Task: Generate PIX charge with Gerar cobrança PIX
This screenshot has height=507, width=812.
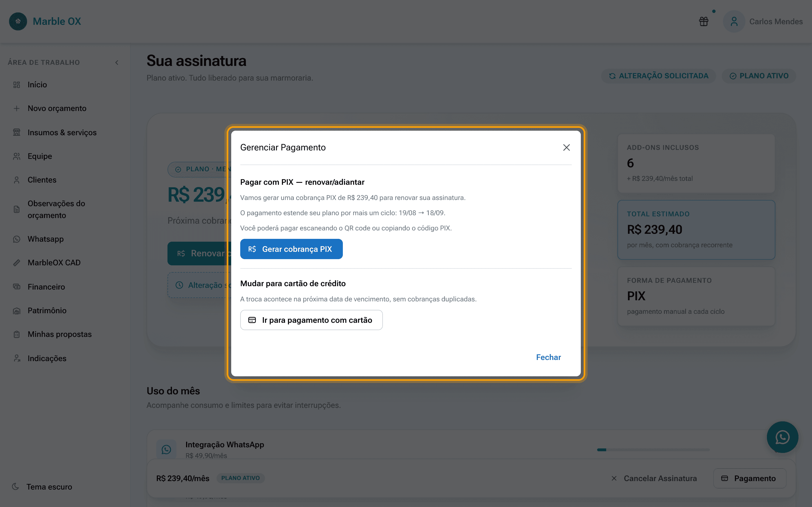Action: [291, 249]
